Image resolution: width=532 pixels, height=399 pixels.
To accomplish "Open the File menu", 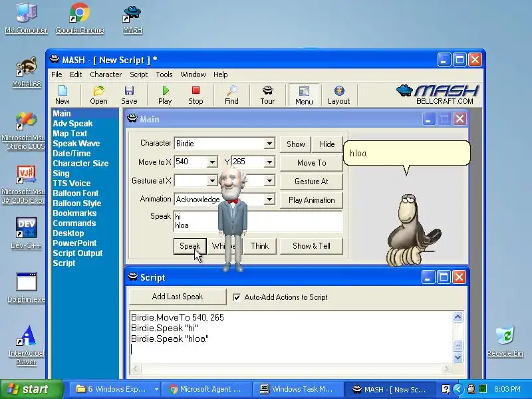I will (57, 74).
